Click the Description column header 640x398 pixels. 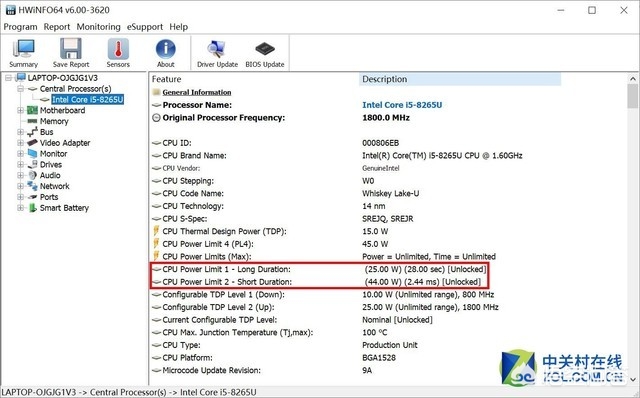pyautogui.click(x=460, y=79)
